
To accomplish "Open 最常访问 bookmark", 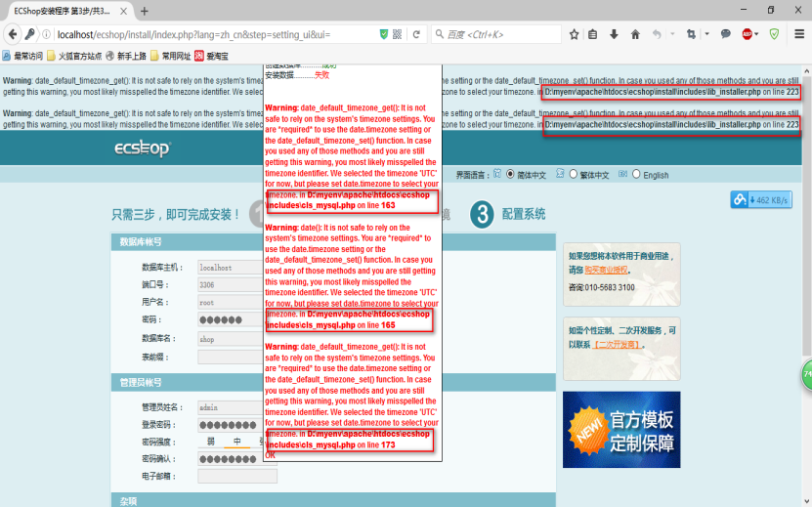I will (x=22, y=56).
